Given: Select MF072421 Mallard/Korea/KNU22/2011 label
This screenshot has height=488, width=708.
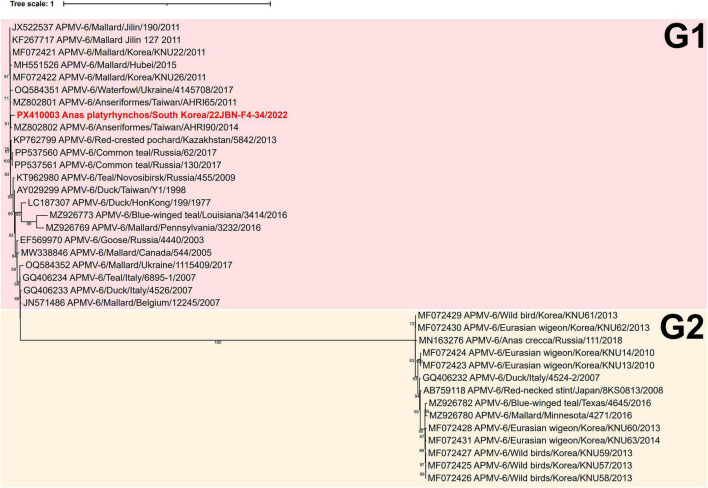Looking at the screenshot, I should [109, 52].
